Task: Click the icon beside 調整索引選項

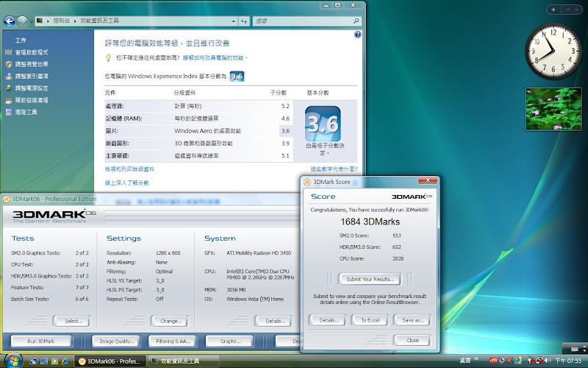Action: tap(9, 77)
